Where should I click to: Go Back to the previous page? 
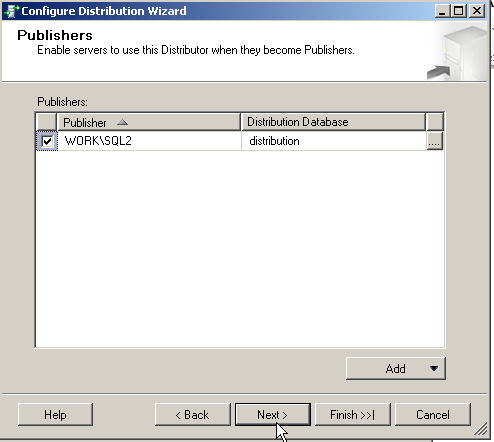click(x=193, y=415)
